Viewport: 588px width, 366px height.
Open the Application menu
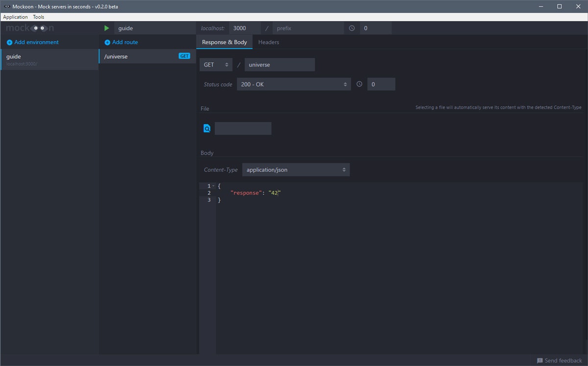pyautogui.click(x=16, y=17)
